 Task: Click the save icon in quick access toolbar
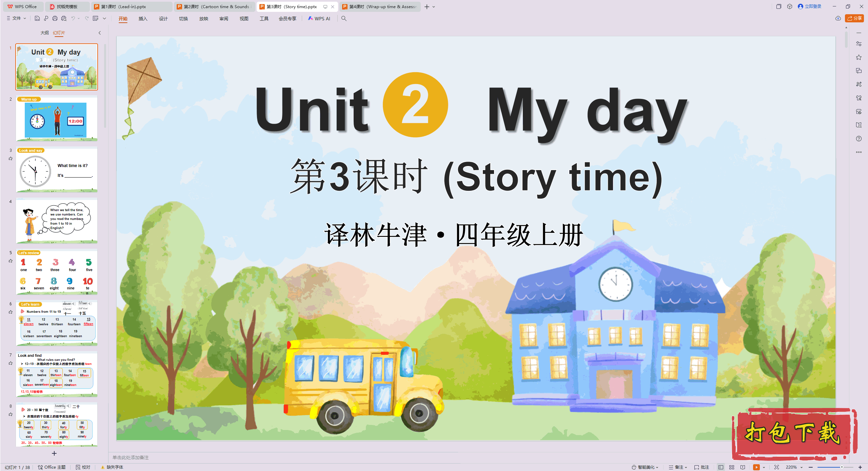click(37, 18)
